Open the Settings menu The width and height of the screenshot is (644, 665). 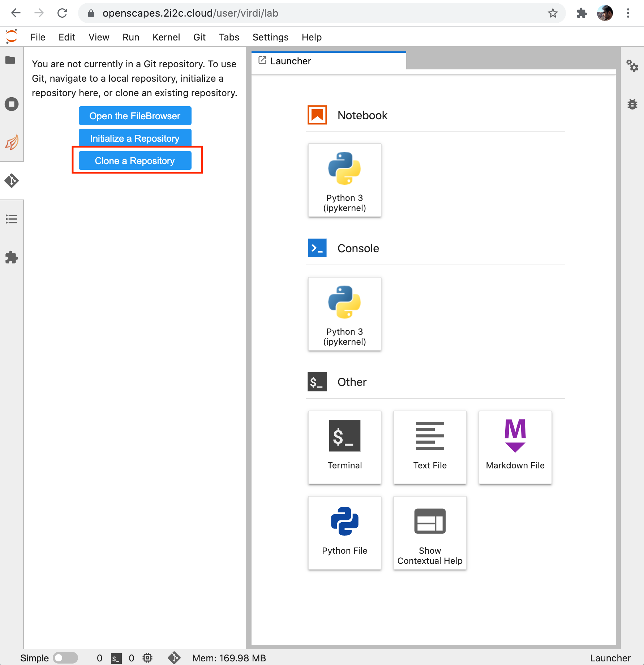click(x=270, y=37)
